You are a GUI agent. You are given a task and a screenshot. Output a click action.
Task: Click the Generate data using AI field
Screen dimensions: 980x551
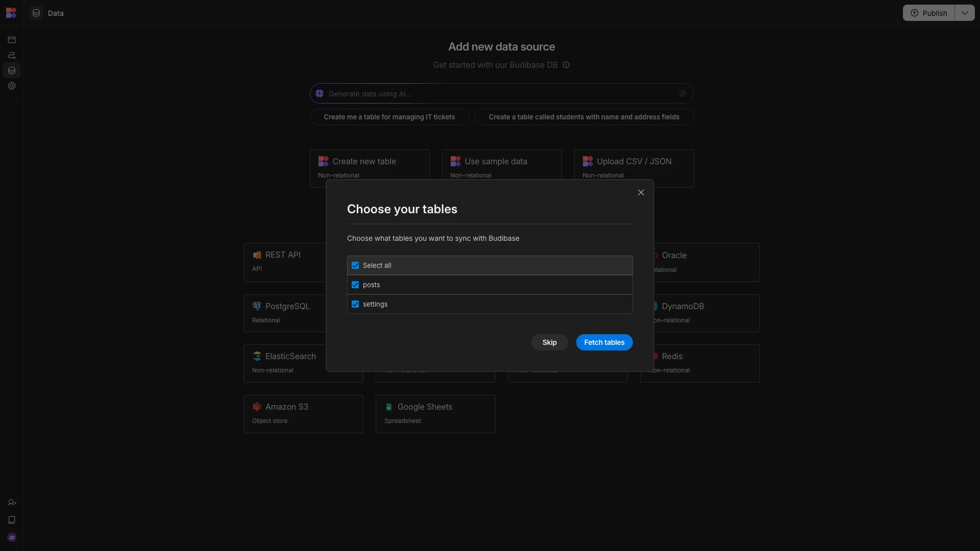[502, 93]
